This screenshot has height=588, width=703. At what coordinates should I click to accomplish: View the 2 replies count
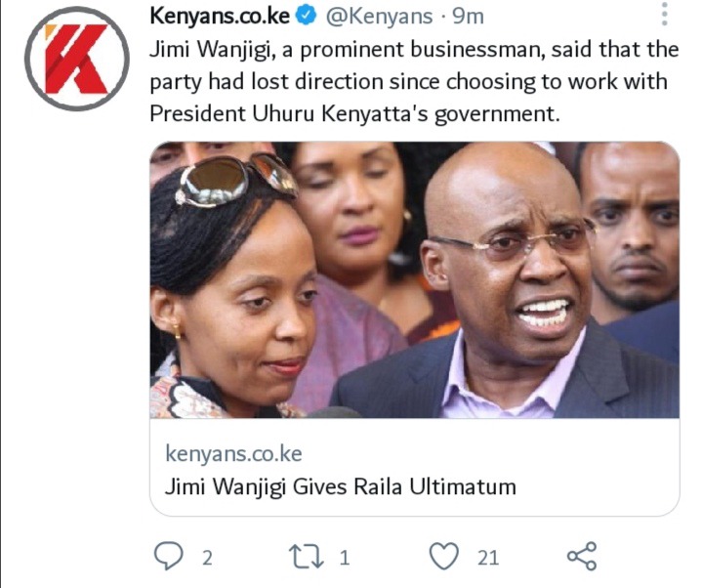(207, 559)
